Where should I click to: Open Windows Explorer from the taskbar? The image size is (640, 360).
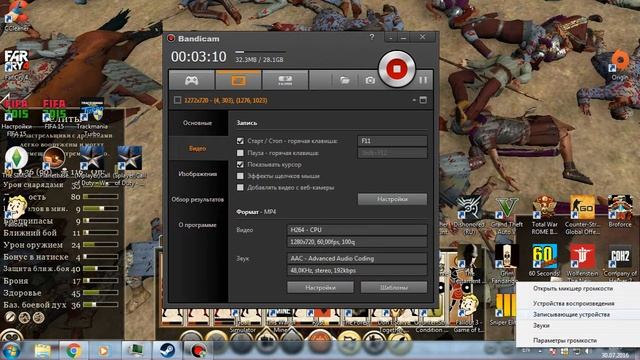coord(42,351)
